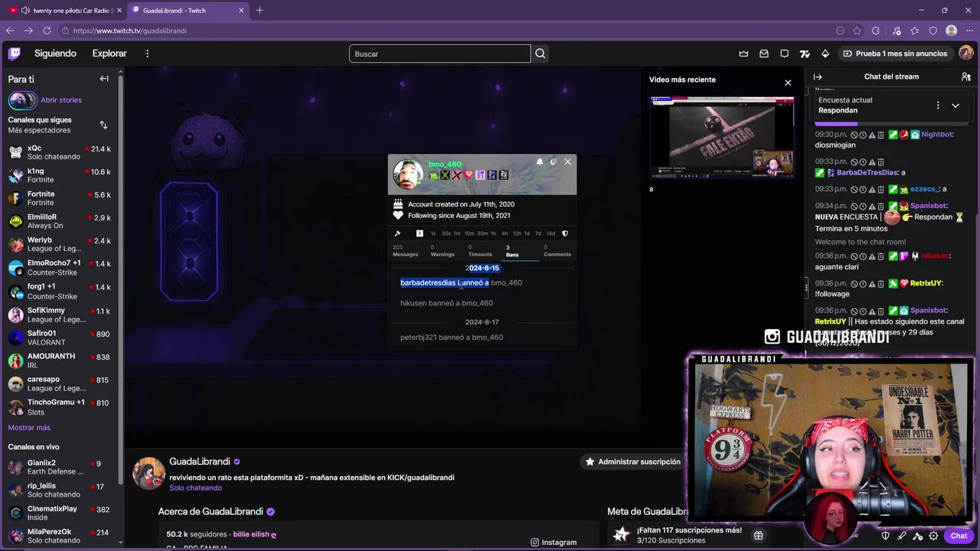Click the ban hammer icon on user card

click(x=397, y=233)
